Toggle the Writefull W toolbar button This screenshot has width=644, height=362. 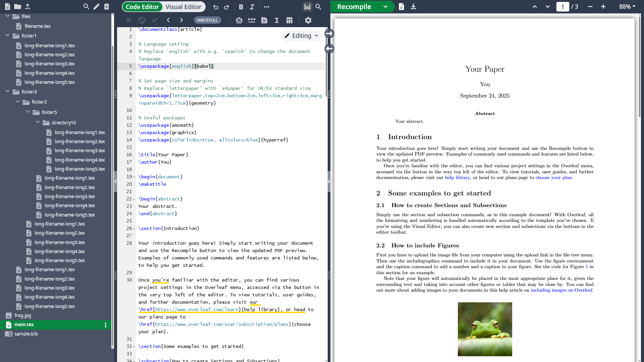coord(307,7)
